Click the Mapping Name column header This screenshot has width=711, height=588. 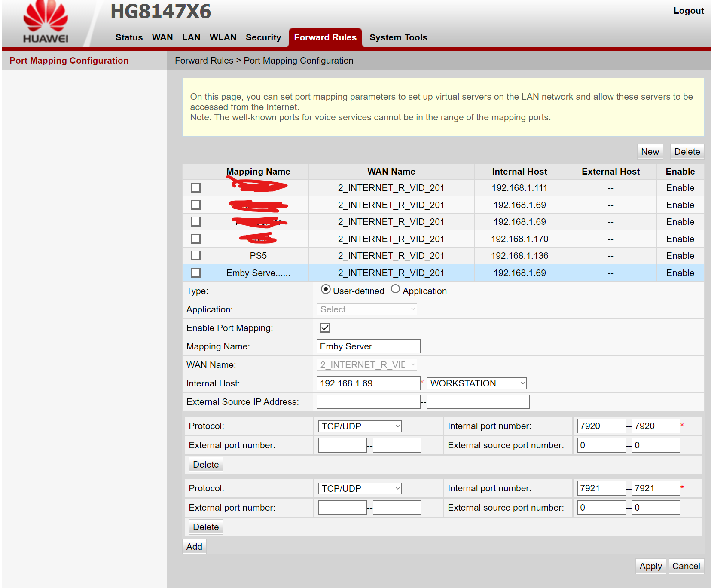(258, 171)
